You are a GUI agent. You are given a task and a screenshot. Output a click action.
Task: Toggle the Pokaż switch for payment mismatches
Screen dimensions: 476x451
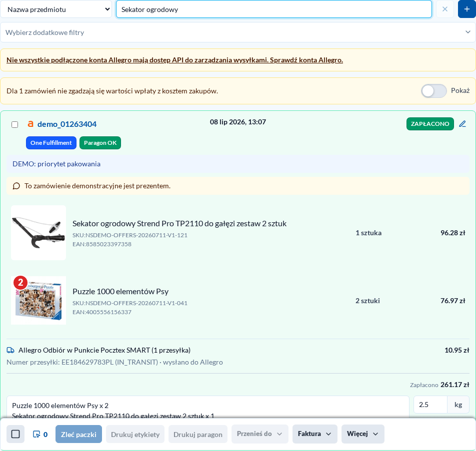(433, 91)
